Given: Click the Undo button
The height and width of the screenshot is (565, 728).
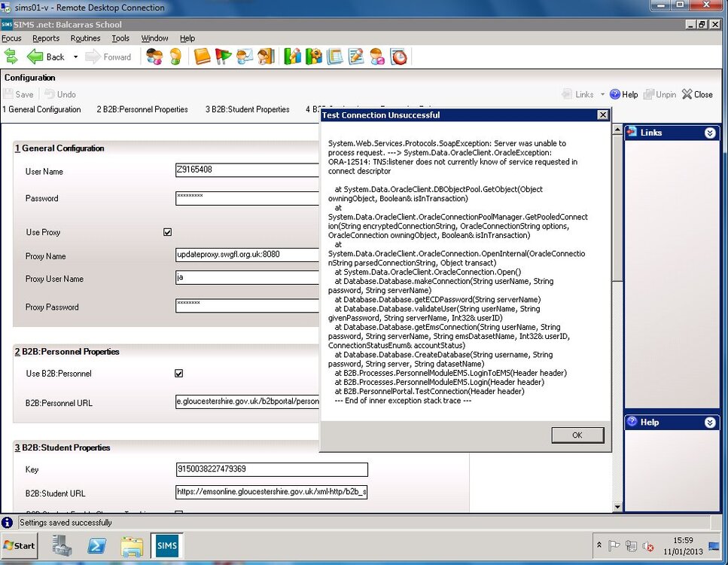Looking at the screenshot, I should pyautogui.click(x=60, y=94).
